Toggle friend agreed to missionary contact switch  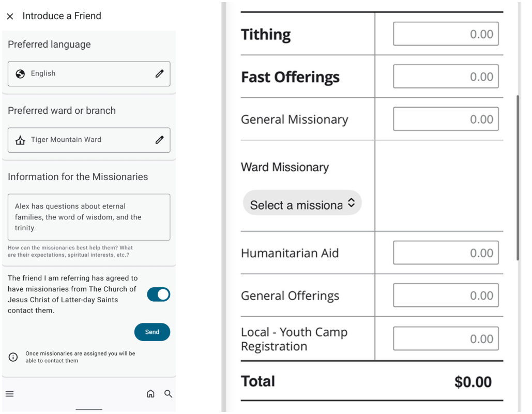[158, 294]
